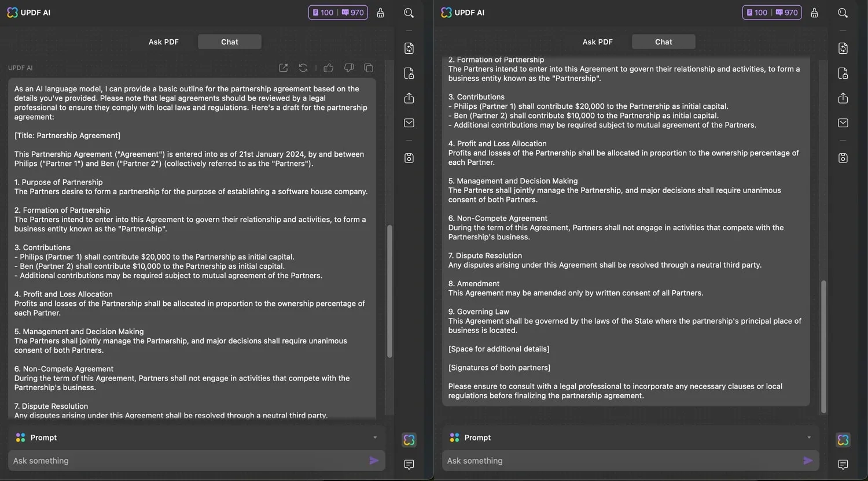Click the Ask something input field
This screenshot has height=481, width=868.
click(x=174, y=460)
